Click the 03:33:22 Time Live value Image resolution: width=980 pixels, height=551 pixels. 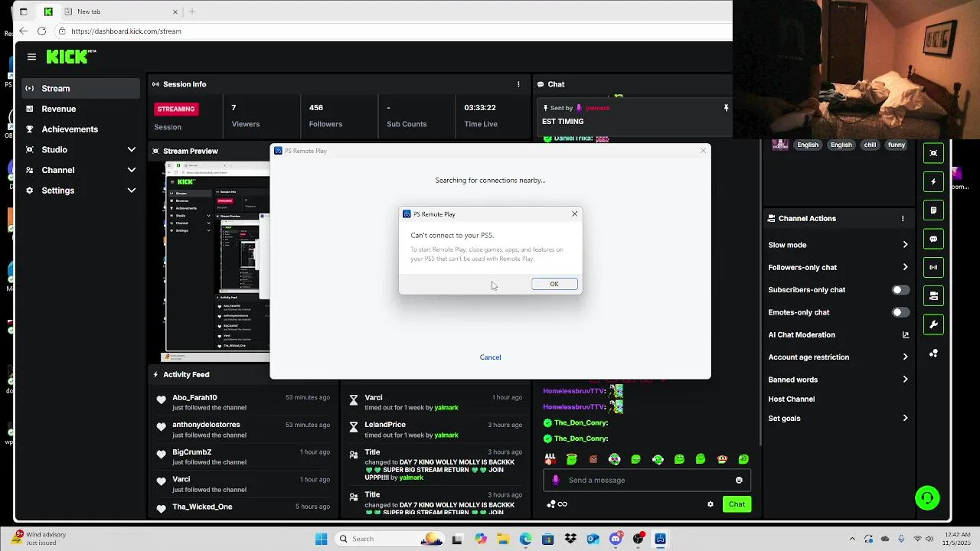coord(480,108)
